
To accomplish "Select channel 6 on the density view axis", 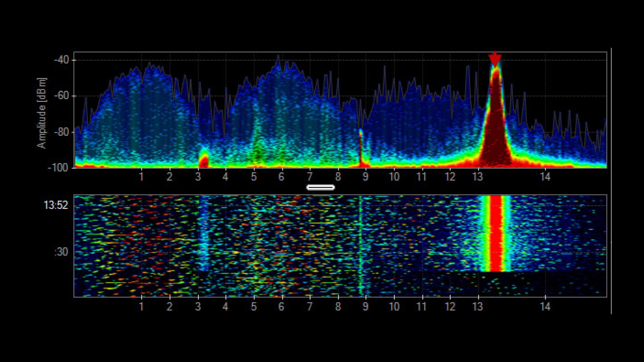I will pos(281,176).
